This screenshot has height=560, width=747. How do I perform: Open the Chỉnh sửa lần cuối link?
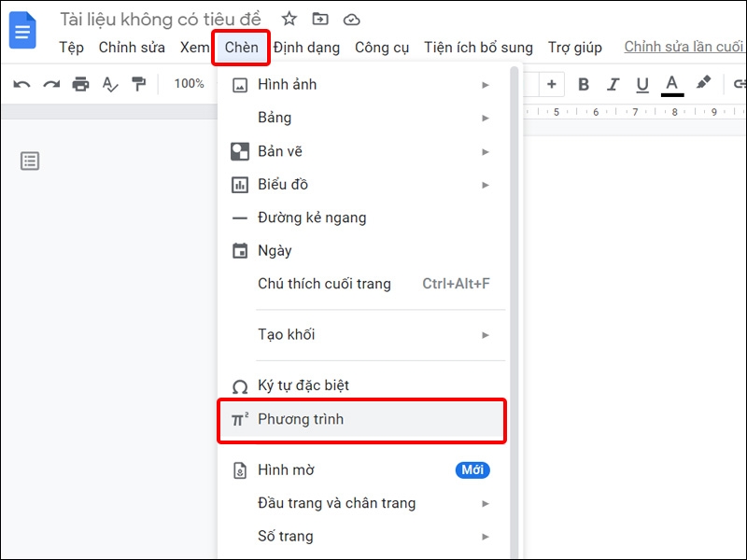click(684, 47)
